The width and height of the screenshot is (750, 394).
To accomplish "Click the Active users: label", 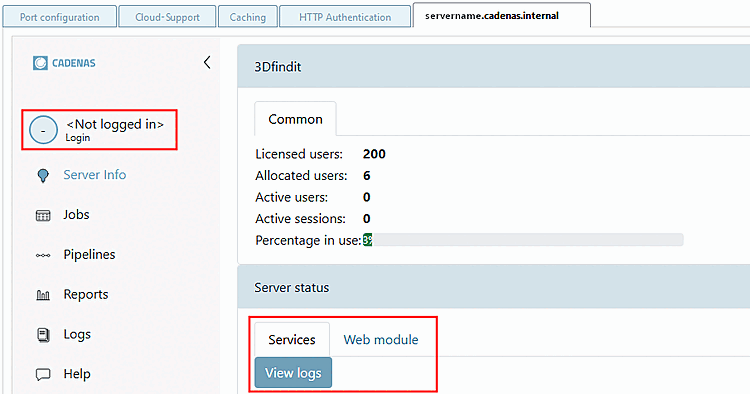I will coord(292,197).
